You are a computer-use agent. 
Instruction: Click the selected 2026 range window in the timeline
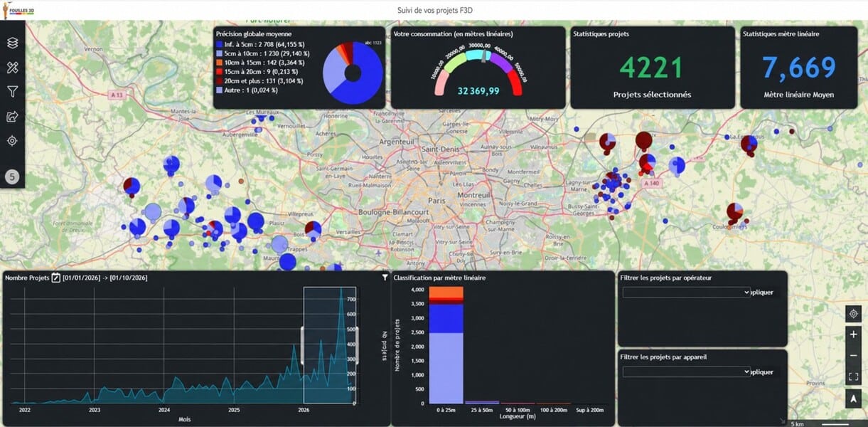(330, 345)
